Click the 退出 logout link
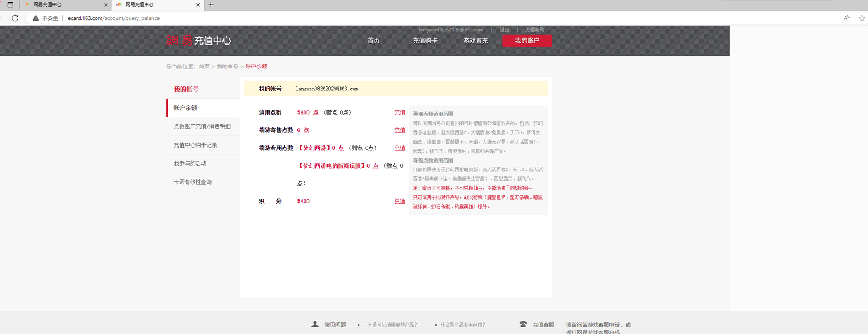The image size is (868, 334). [504, 30]
